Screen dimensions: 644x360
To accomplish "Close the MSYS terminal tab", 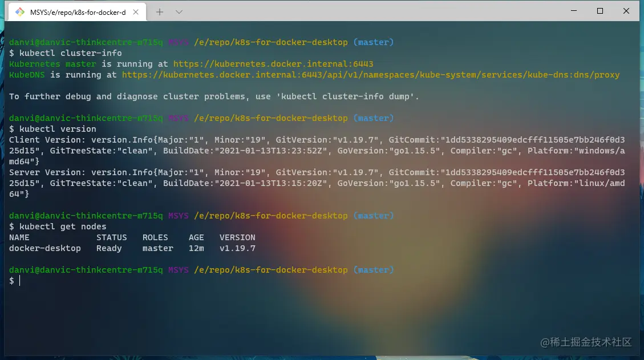I will pos(136,12).
